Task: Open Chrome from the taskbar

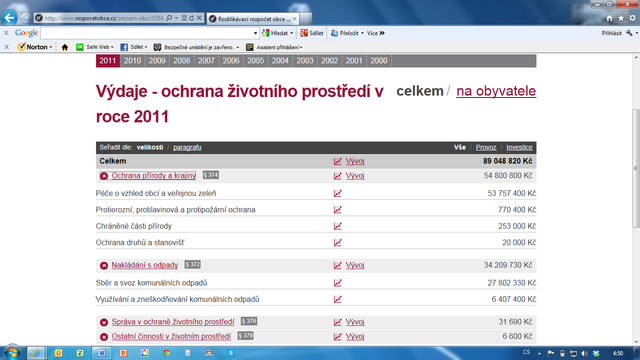Action: (166, 353)
